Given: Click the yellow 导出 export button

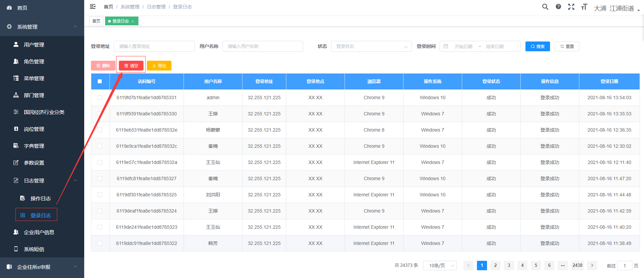Looking at the screenshot, I should (x=159, y=66).
